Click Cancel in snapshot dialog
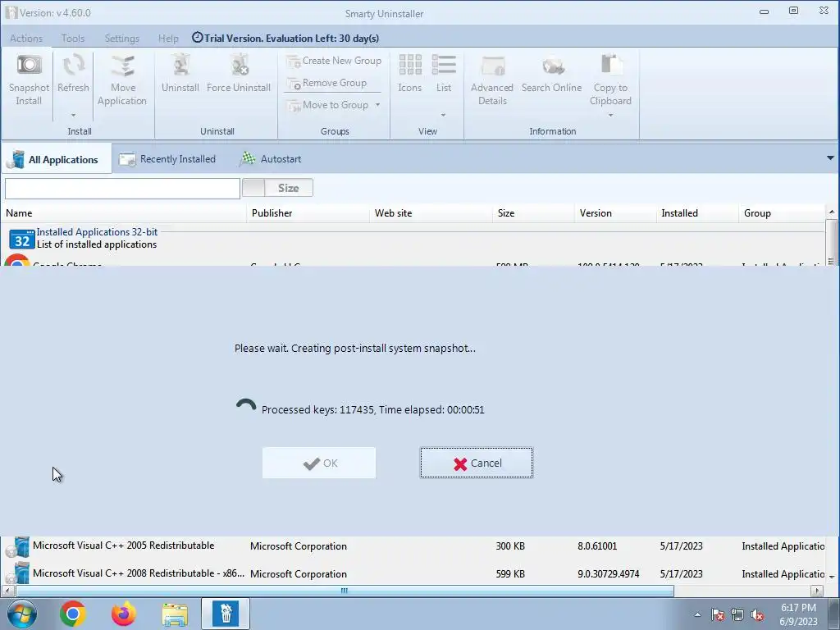The image size is (840, 630). (477, 463)
